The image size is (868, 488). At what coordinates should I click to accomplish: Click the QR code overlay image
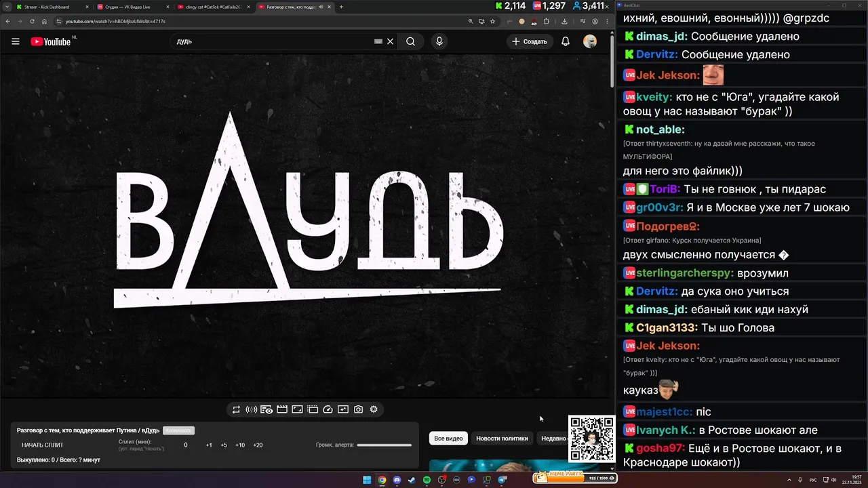click(x=591, y=439)
